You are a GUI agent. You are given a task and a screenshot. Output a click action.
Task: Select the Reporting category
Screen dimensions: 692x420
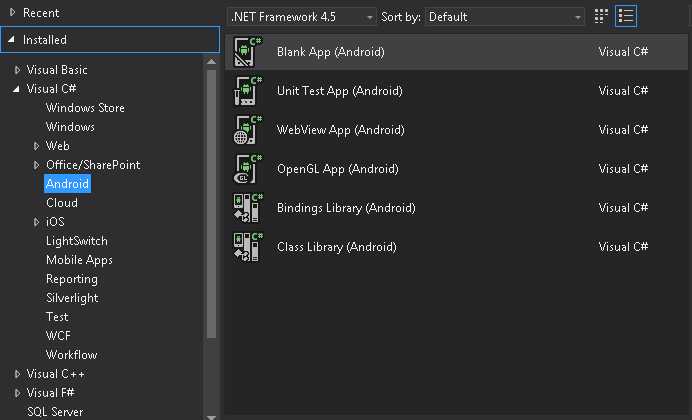coord(72,279)
